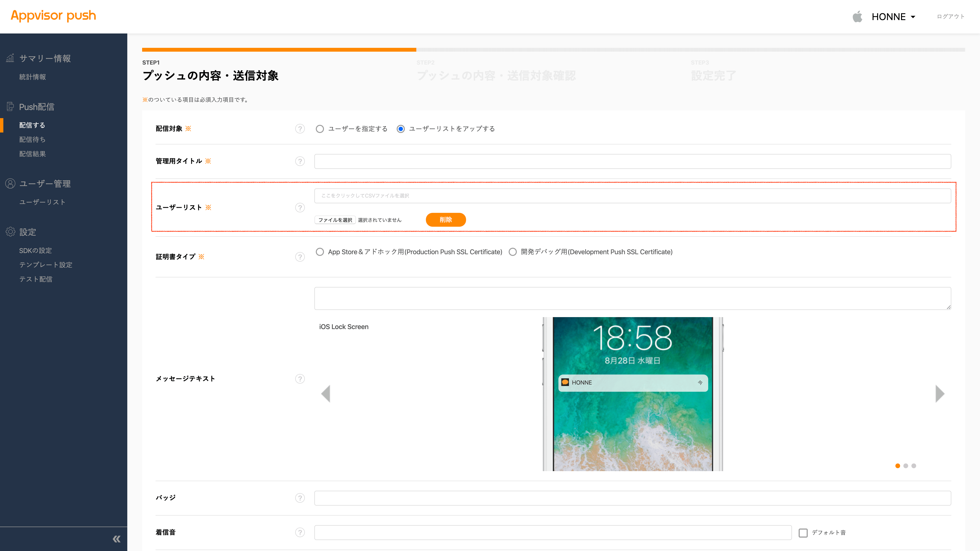Jump to third preview carousel dot

pos(914,466)
